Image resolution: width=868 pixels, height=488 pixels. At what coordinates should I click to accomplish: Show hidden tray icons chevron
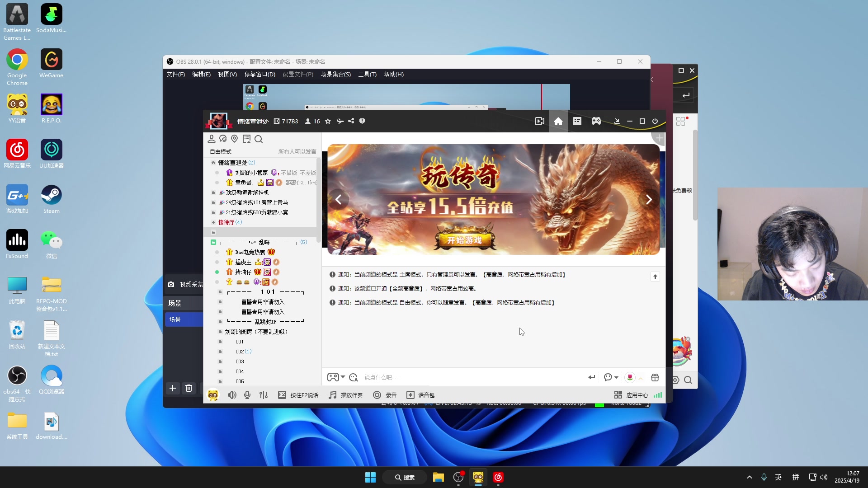749,477
